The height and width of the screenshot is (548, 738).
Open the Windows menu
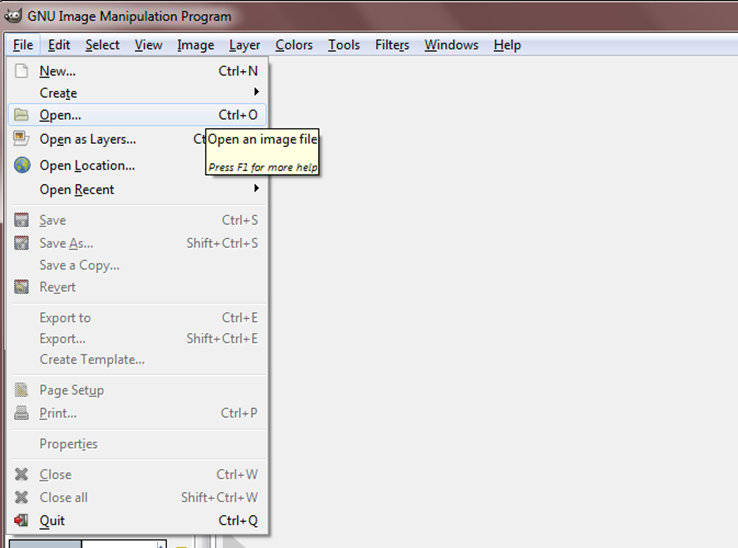[x=451, y=45]
